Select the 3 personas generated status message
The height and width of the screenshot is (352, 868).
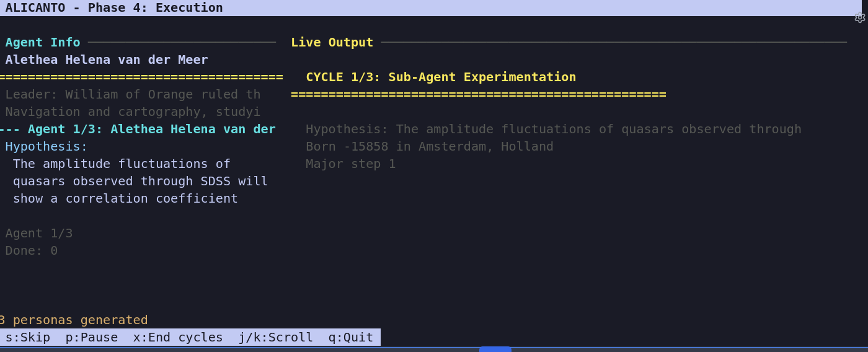point(74,320)
